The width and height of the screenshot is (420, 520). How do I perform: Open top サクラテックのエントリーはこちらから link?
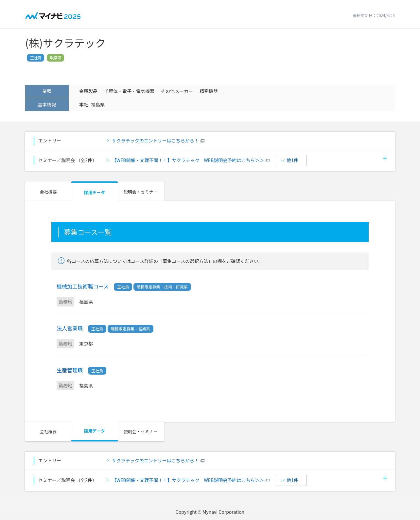click(155, 141)
